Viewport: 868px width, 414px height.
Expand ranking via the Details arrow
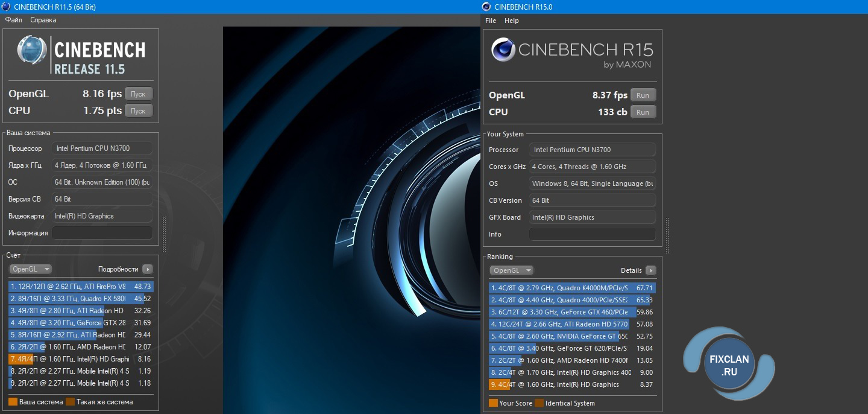pyautogui.click(x=650, y=270)
